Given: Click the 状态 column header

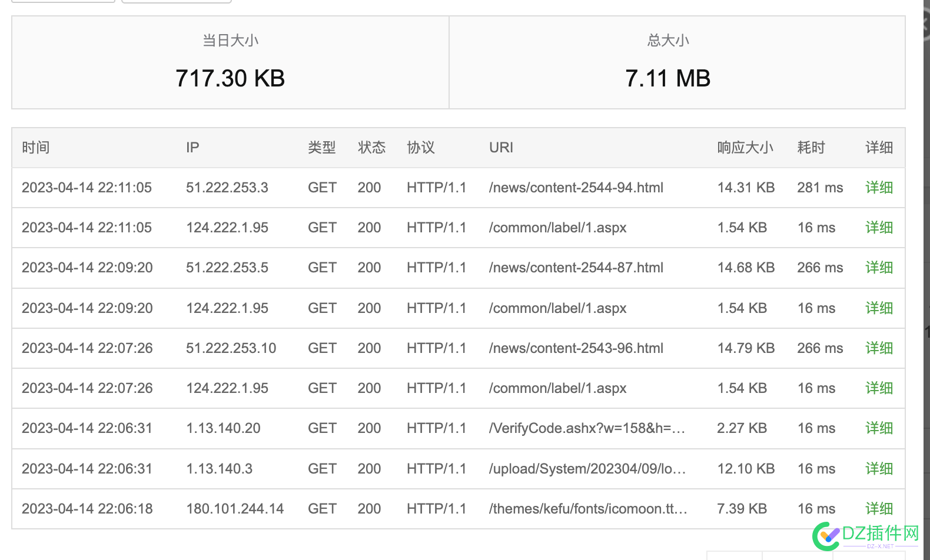Looking at the screenshot, I should click(x=371, y=148).
